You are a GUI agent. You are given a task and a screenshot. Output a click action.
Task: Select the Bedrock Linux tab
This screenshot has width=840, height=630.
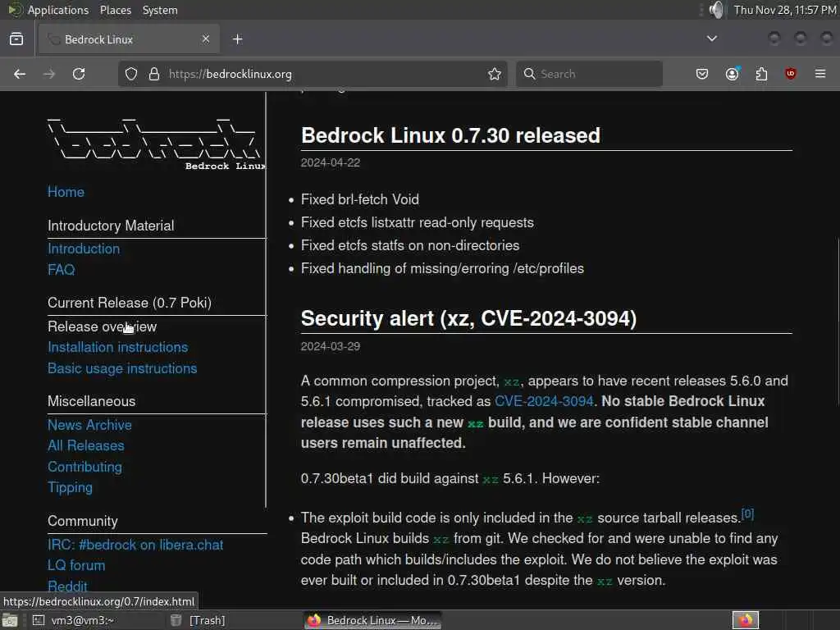127,39
